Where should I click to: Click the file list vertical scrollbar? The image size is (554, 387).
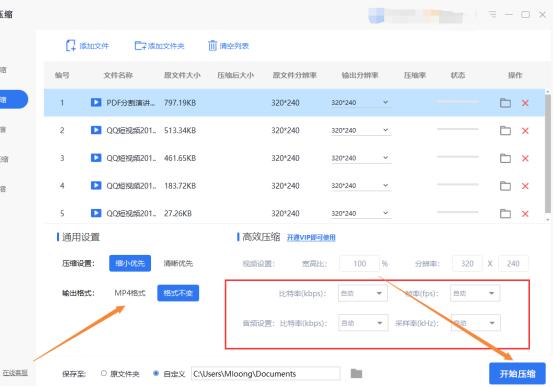click(x=548, y=154)
